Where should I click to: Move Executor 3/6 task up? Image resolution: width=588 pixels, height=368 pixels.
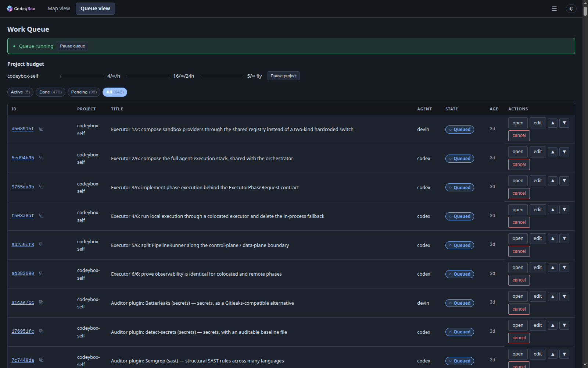coord(553,181)
